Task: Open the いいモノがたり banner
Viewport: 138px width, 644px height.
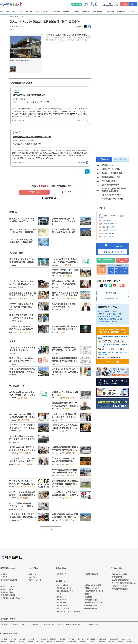Action: click(112, 382)
